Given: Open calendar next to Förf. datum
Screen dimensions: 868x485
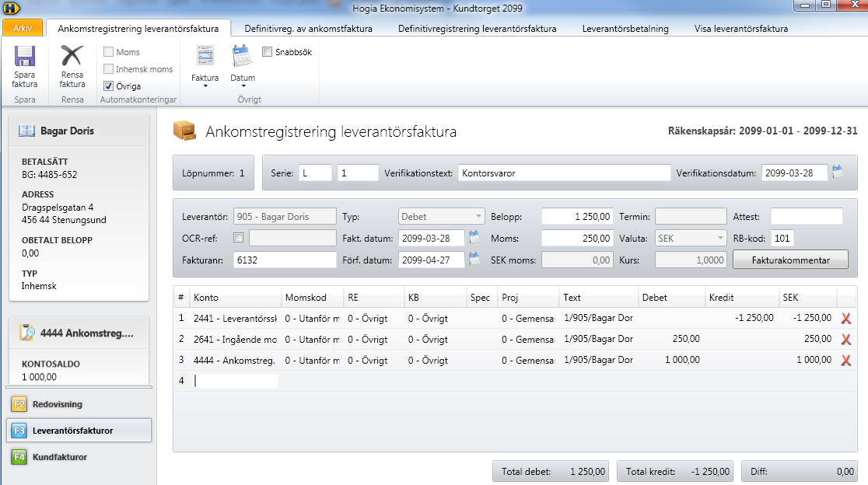Looking at the screenshot, I should pyautogui.click(x=475, y=259).
